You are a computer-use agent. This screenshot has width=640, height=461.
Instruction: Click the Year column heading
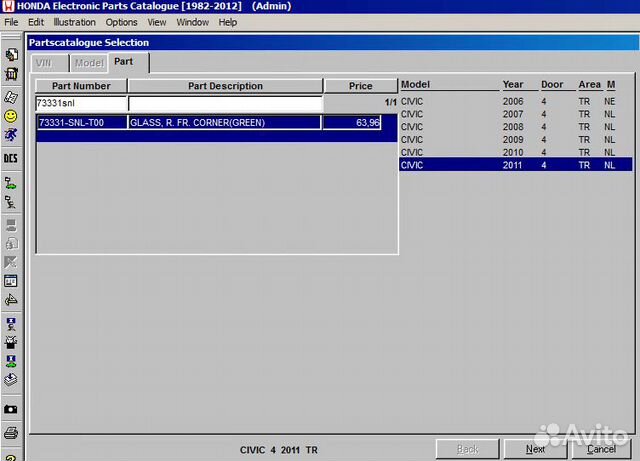pos(513,85)
